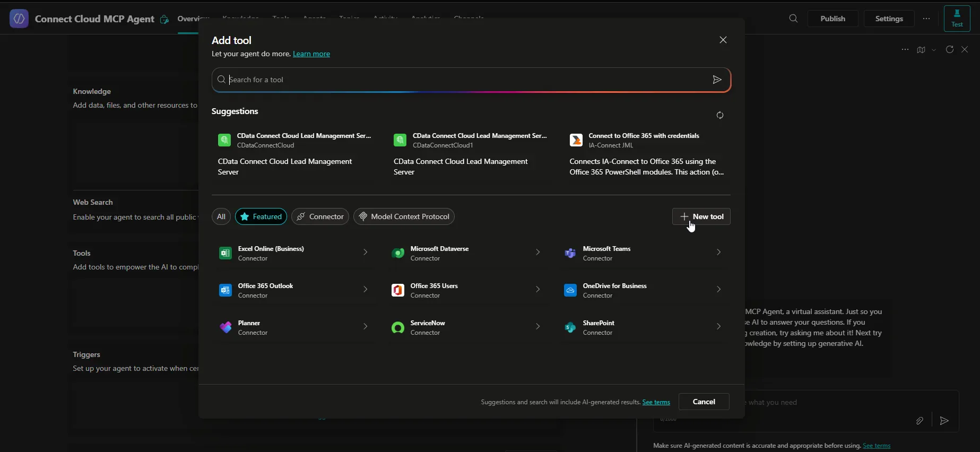Select the All filter chip
The image size is (980, 452).
[x=221, y=216]
